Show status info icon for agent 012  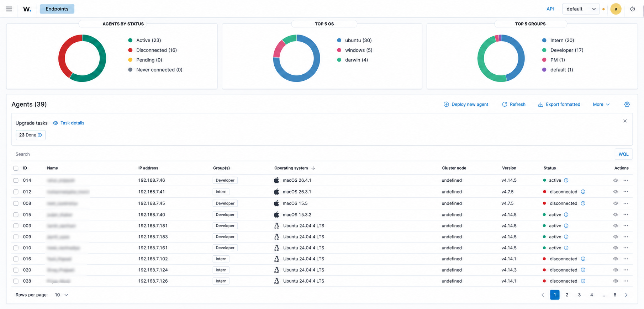click(583, 192)
